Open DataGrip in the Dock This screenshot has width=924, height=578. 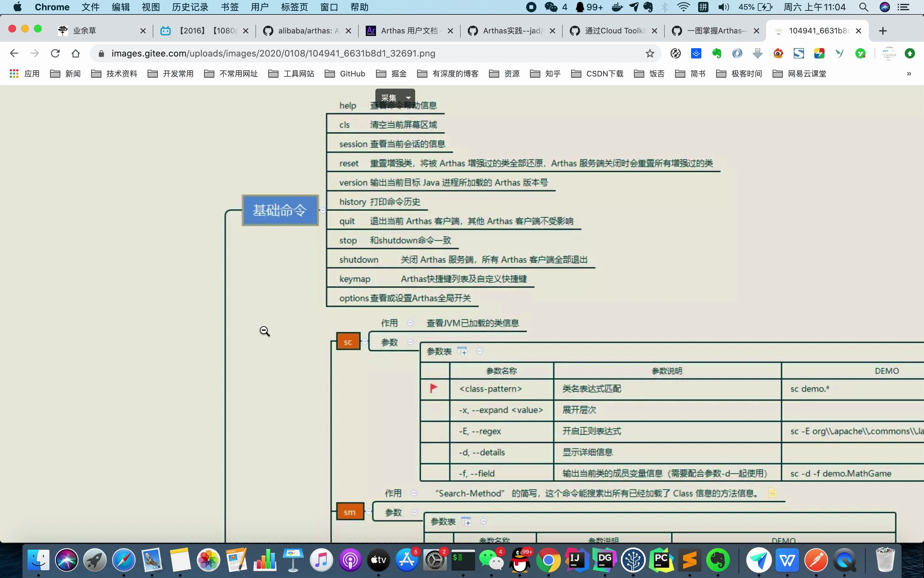(605, 560)
